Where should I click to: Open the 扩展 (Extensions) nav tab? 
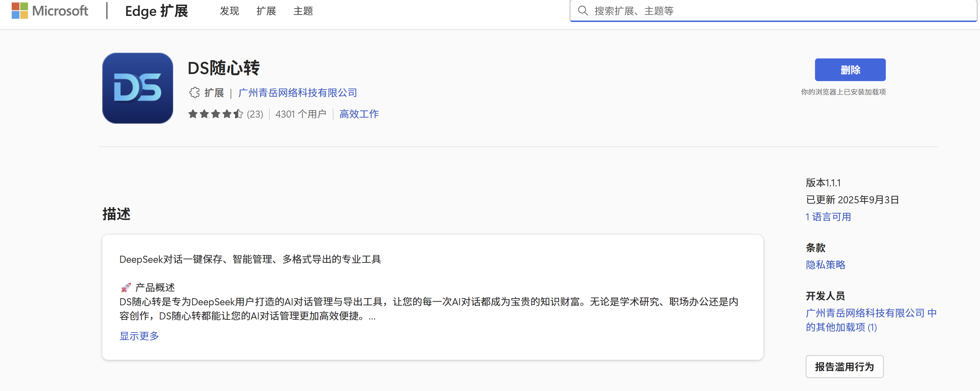click(266, 11)
